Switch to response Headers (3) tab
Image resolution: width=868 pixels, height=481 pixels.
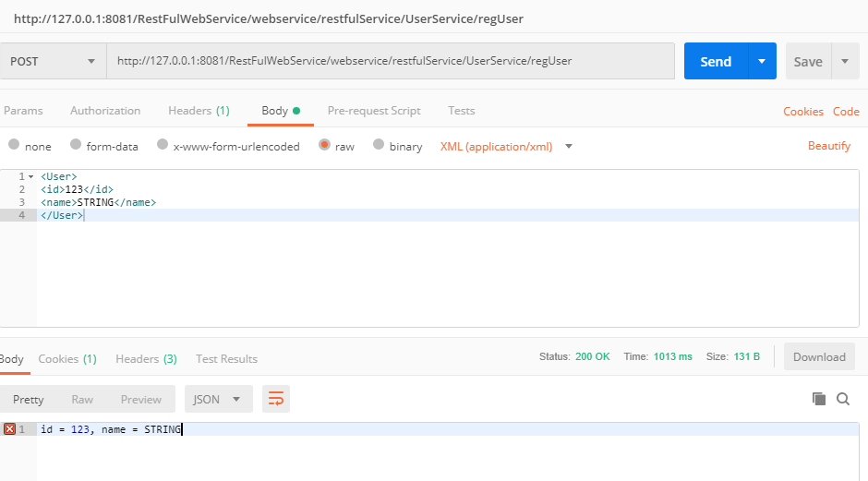click(146, 358)
